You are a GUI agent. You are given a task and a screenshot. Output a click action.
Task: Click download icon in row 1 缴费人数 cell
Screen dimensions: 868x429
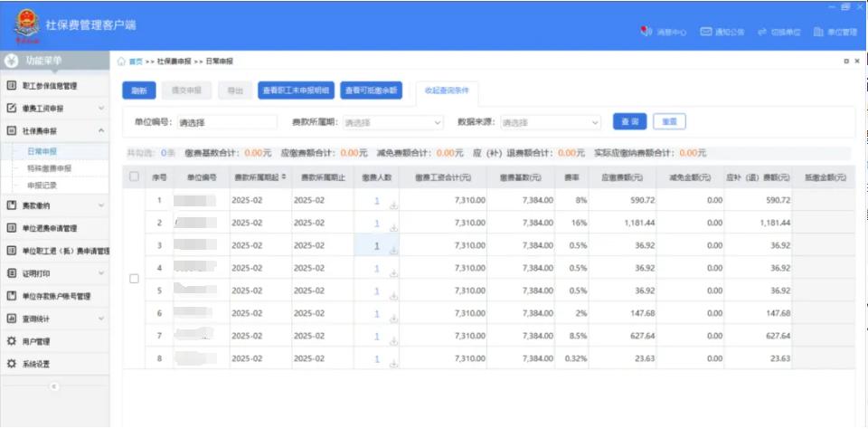click(x=393, y=205)
